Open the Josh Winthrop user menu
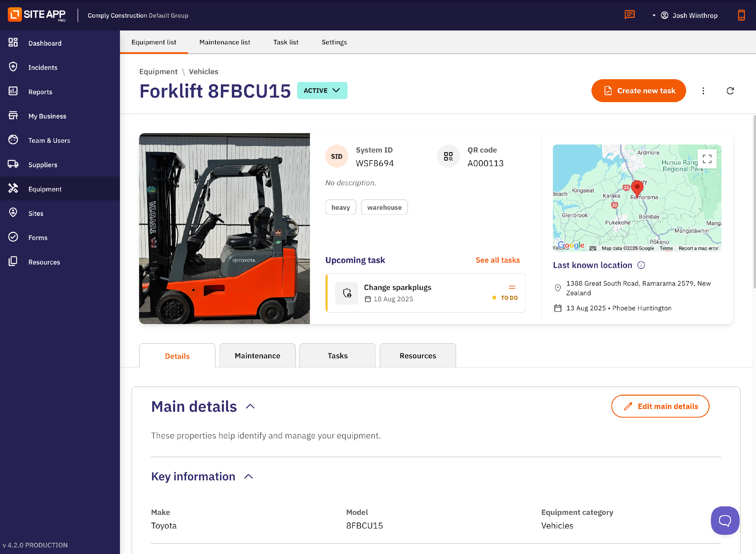Screen dimensions: 756x554 coord(685,15)
